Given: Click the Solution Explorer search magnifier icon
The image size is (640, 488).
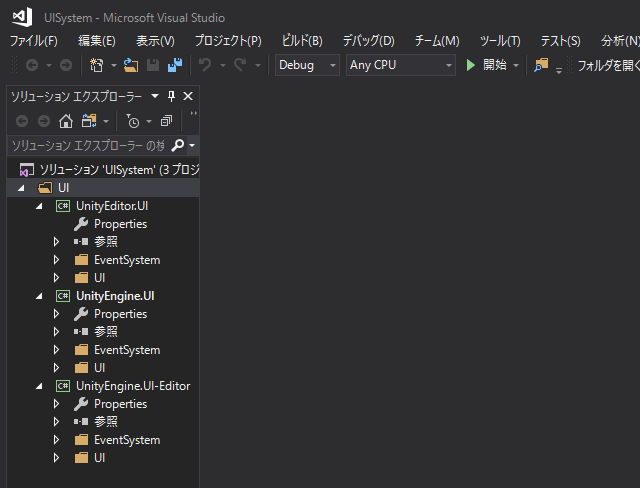Looking at the screenshot, I should (178, 145).
